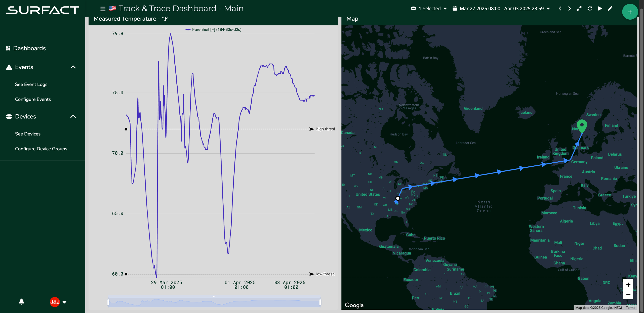Click the map zoom in button
Image resolution: width=644 pixels, height=313 pixels.
pyautogui.click(x=628, y=284)
